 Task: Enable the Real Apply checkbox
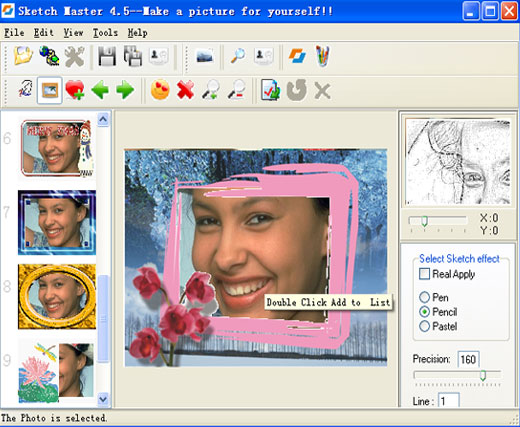[x=424, y=274]
